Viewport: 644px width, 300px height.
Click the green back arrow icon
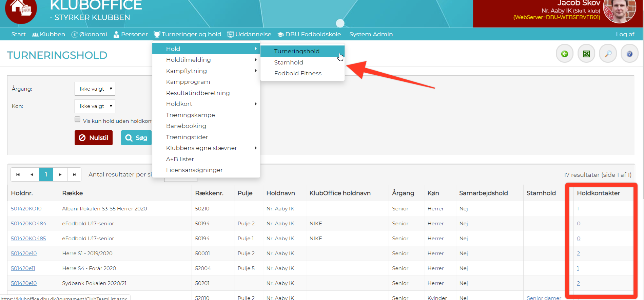point(564,54)
